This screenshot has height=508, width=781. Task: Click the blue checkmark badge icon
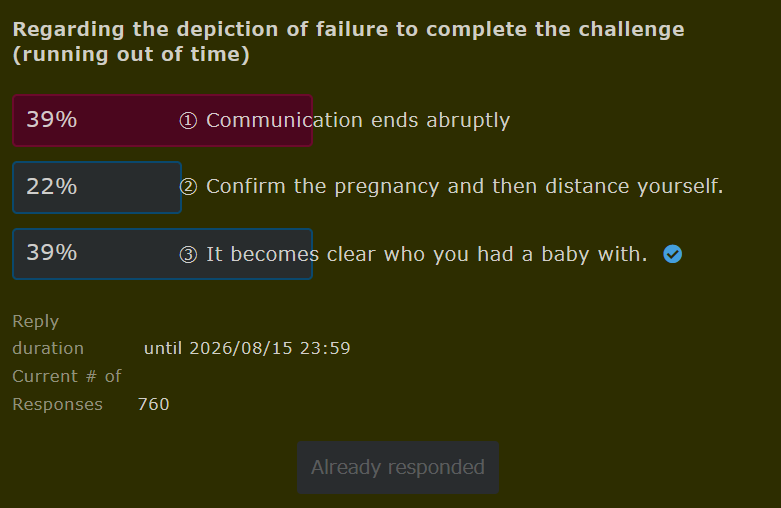[672, 254]
